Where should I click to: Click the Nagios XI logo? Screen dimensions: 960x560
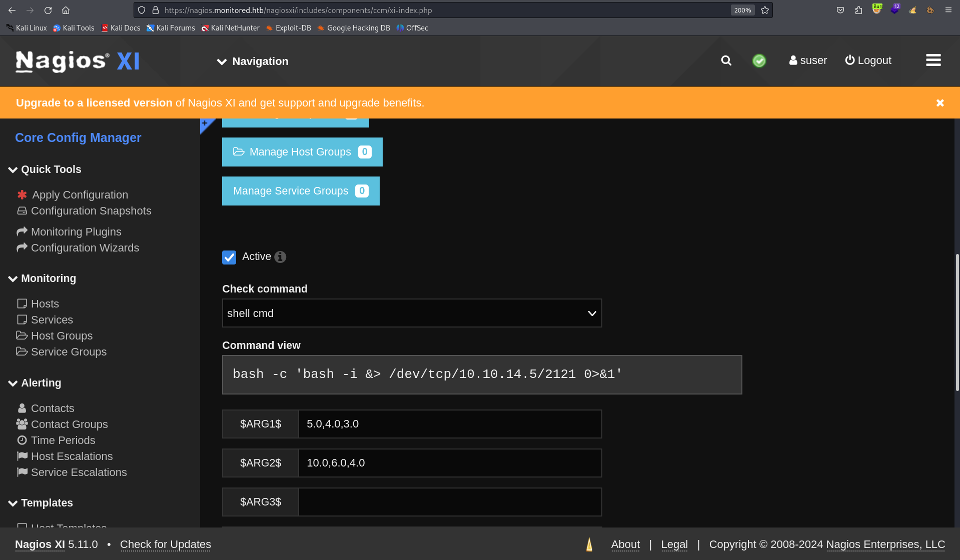(x=78, y=61)
